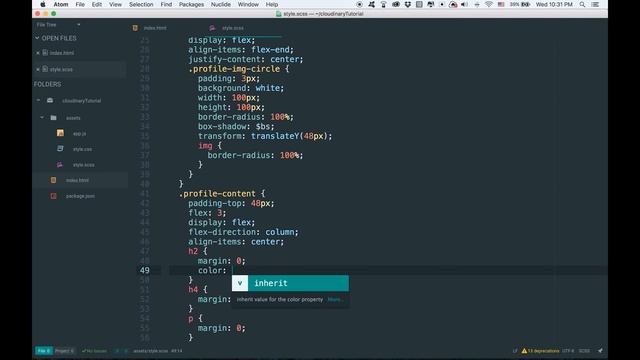Click the index.html file icon in folders tree
The width and height of the screenshot is (640, 360).
(53, 180)
